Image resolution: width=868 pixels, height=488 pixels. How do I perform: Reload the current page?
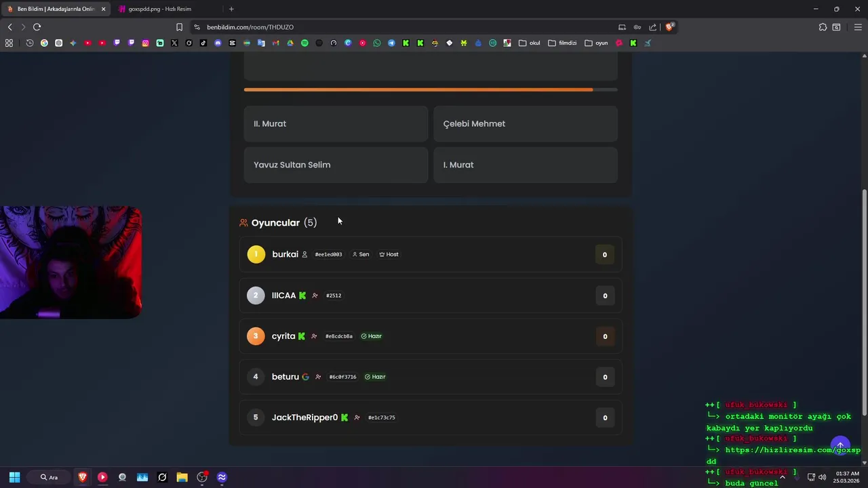[x=37, y=27]
